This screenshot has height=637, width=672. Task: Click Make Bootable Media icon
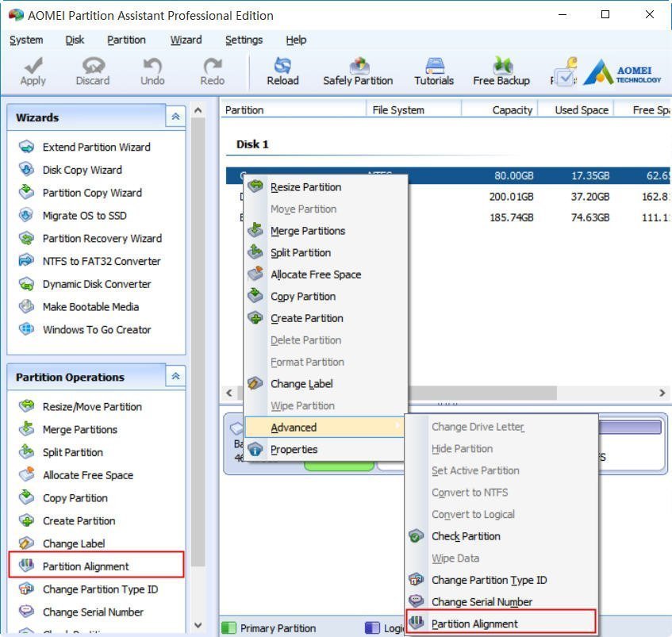tap(26, 306)
